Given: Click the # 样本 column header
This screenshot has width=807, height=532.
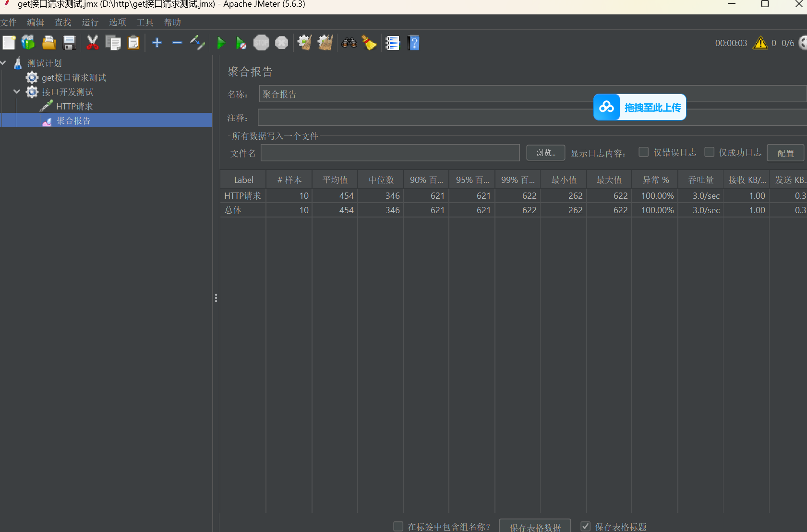Looking at the screenshot, I should (x=289, y=180).
